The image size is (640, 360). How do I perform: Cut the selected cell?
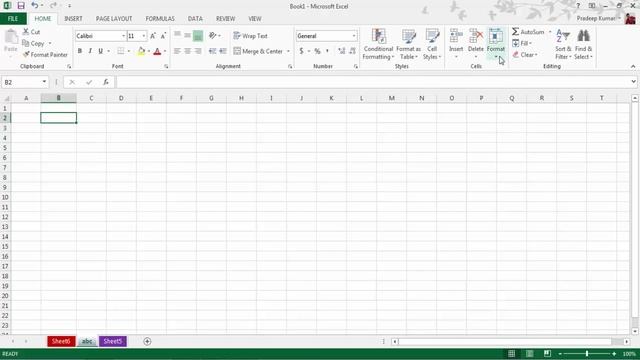pyautogui.click(x=31, y=31)
